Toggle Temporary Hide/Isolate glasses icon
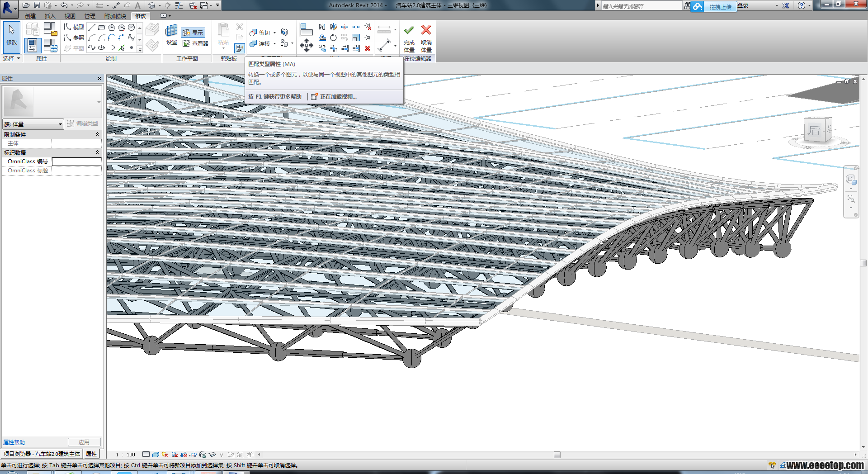The height and width of the screenshot is (474, 868). (x=212, y=455)
